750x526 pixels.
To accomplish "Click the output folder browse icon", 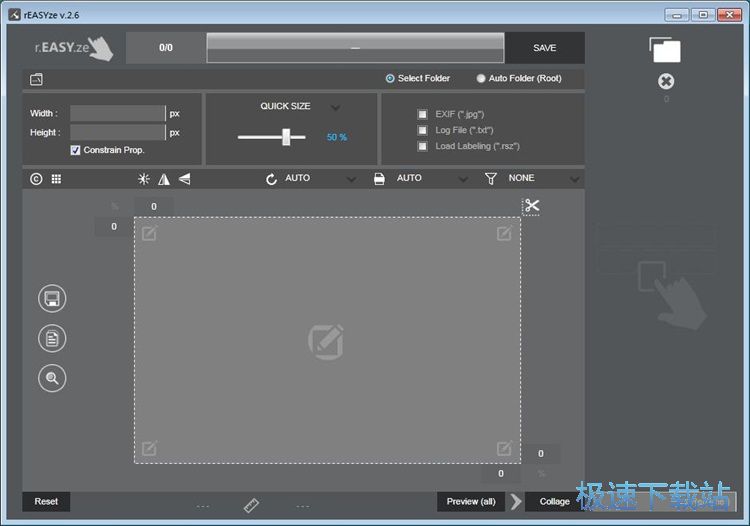I will pyautogui.click(x=36, y=79).
